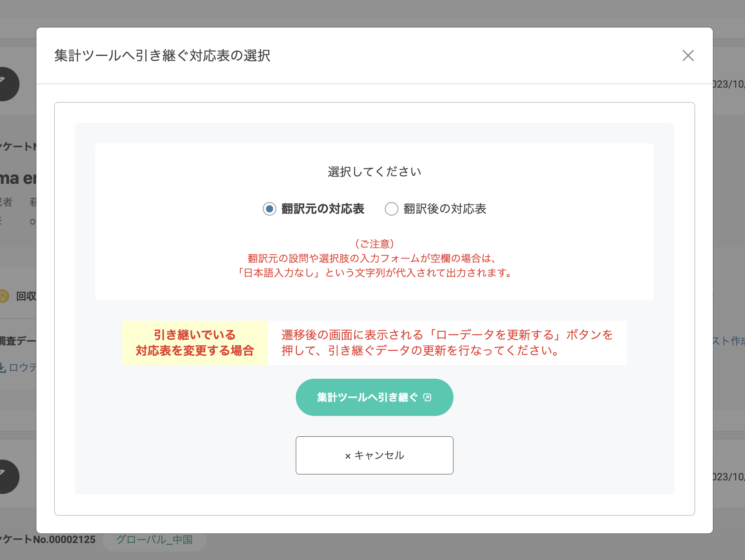Click the ローデータを更新する instruction text
745x560 pixels.
[448, 343]
